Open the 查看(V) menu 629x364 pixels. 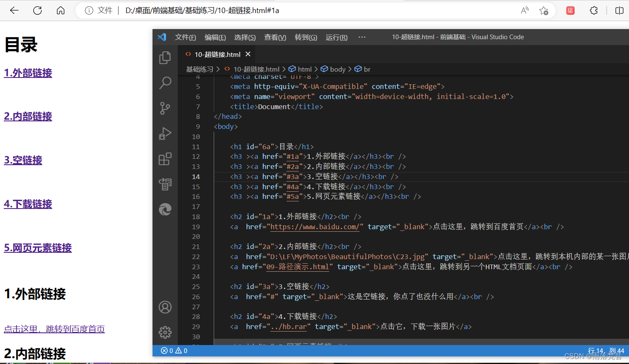click(x=275, y=37)
